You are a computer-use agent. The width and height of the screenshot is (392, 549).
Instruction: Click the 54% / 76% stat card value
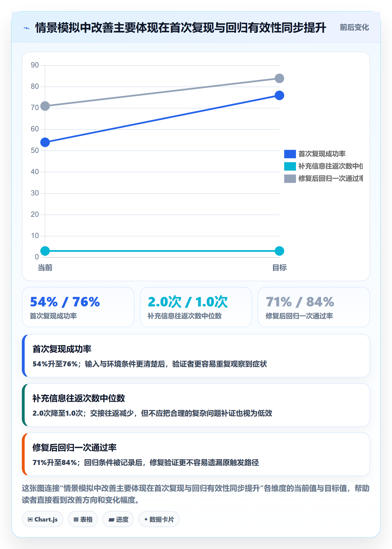[65, 302]
